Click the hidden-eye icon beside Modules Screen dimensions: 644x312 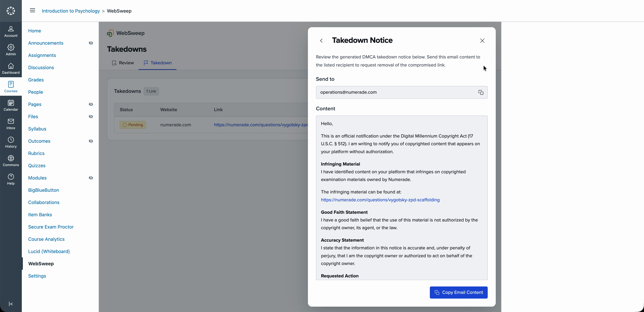[91, 178]
